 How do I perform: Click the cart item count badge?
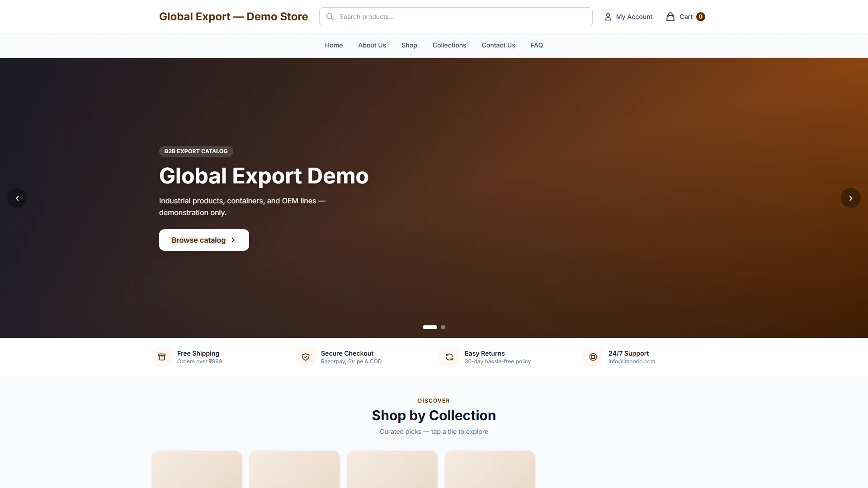[701, 17]
